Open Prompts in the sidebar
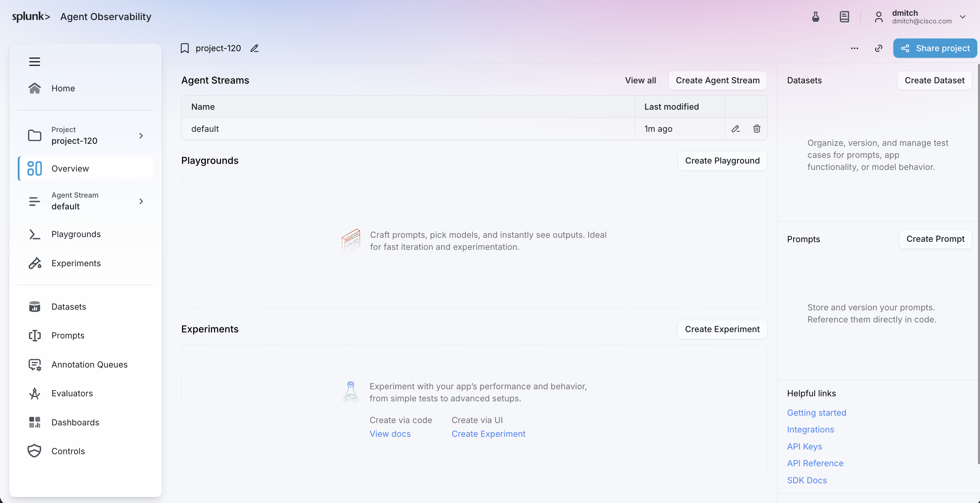Image resolution: width=980 pixels, height=503 pixels. (85, 335)
